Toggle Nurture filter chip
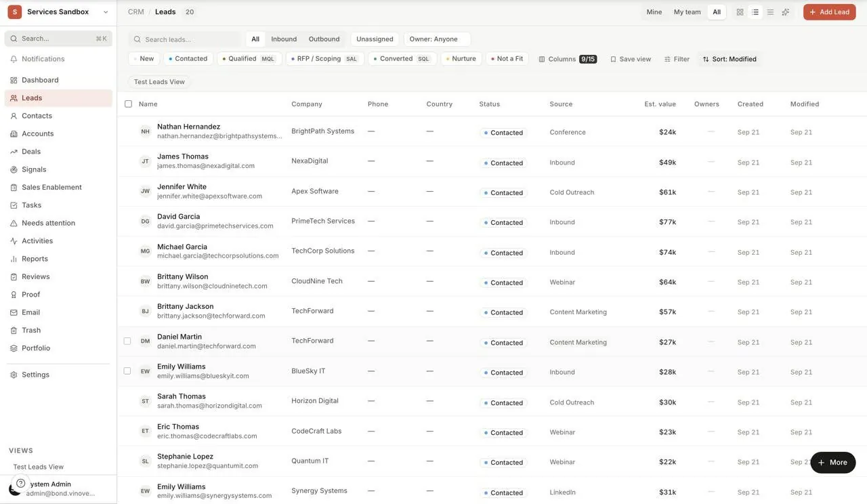This screenshot has width=867, height=504. click(x=461, y=59)
